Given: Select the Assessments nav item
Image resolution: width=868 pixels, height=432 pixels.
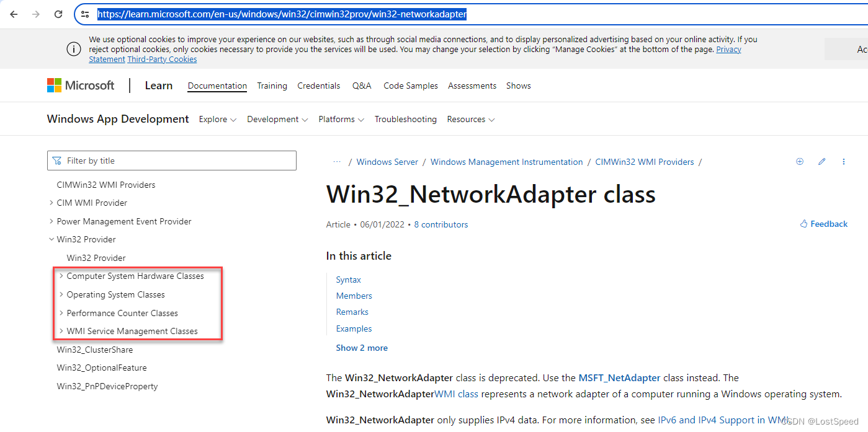Looking at the screenshot, I should point(472,86).
